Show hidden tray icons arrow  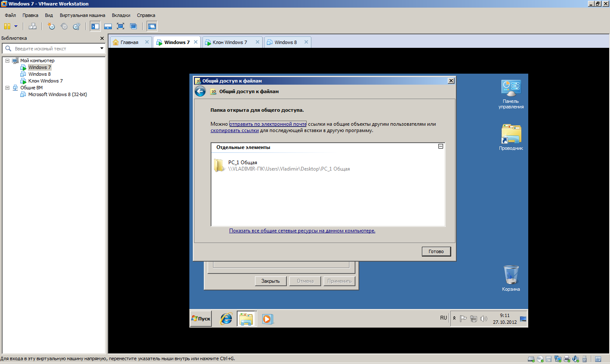454,318
